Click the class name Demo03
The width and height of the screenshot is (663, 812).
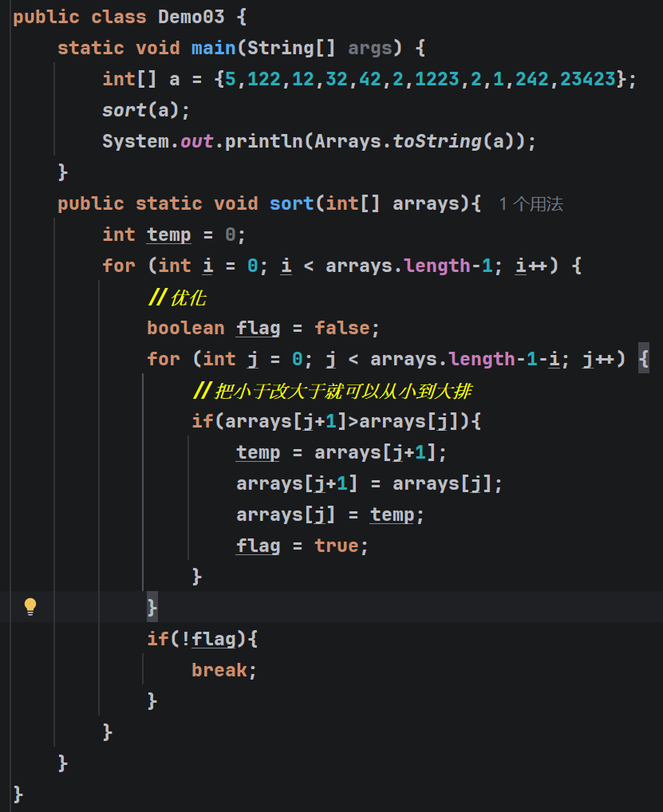pyautogui.click(x=191, y=17)
